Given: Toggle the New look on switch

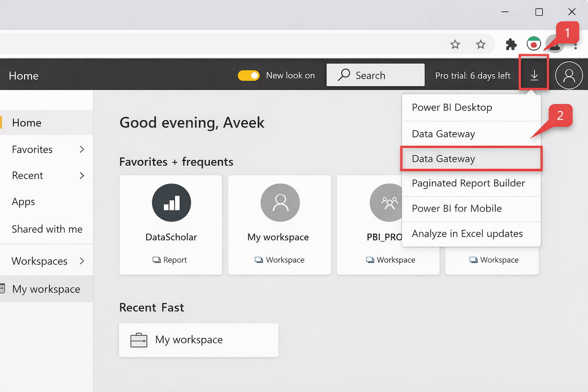Looking at the screenshot, I should (x=248, y=75).
